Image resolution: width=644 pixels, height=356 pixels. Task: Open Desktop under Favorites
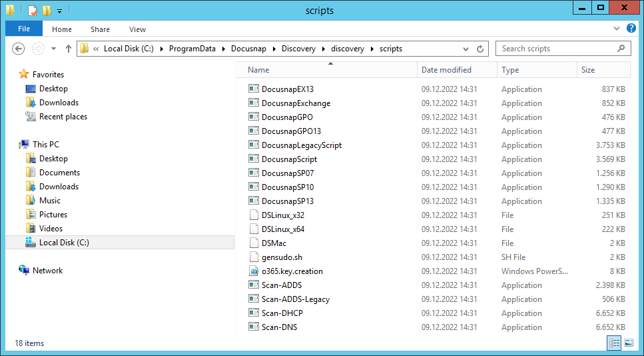[x=53, y=89]
